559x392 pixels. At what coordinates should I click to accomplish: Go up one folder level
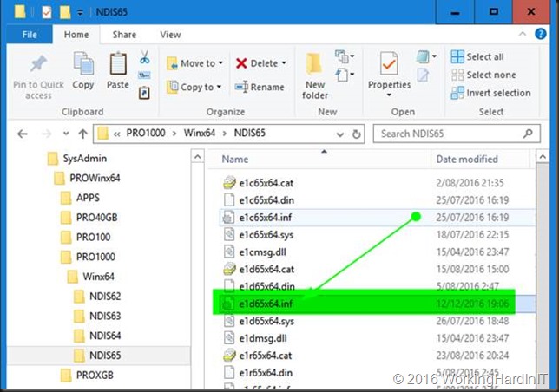point(83,134)
